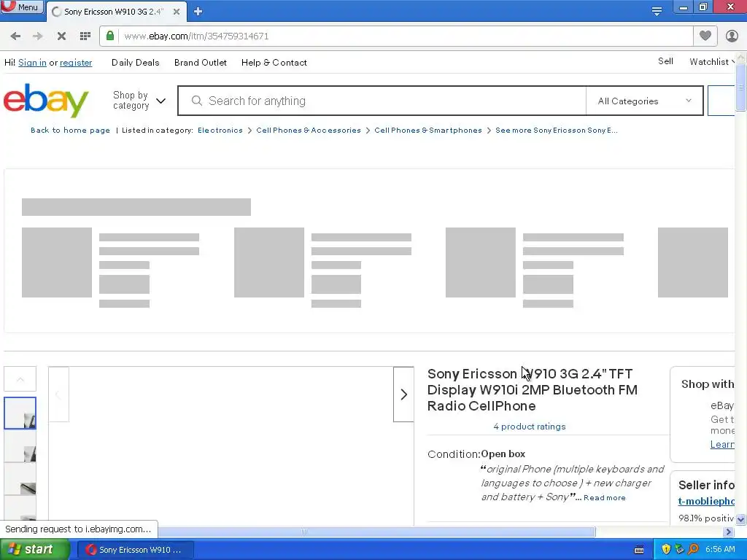Click the magnifier tray icon
The width and height of the screenshot is (747, 560).
693,550
